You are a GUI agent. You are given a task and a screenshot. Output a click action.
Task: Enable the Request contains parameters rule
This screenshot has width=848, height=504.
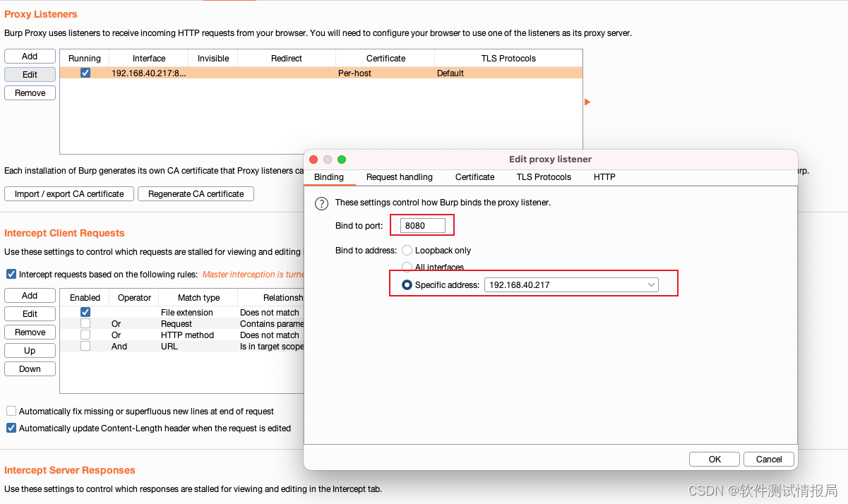tap(85, 323)
